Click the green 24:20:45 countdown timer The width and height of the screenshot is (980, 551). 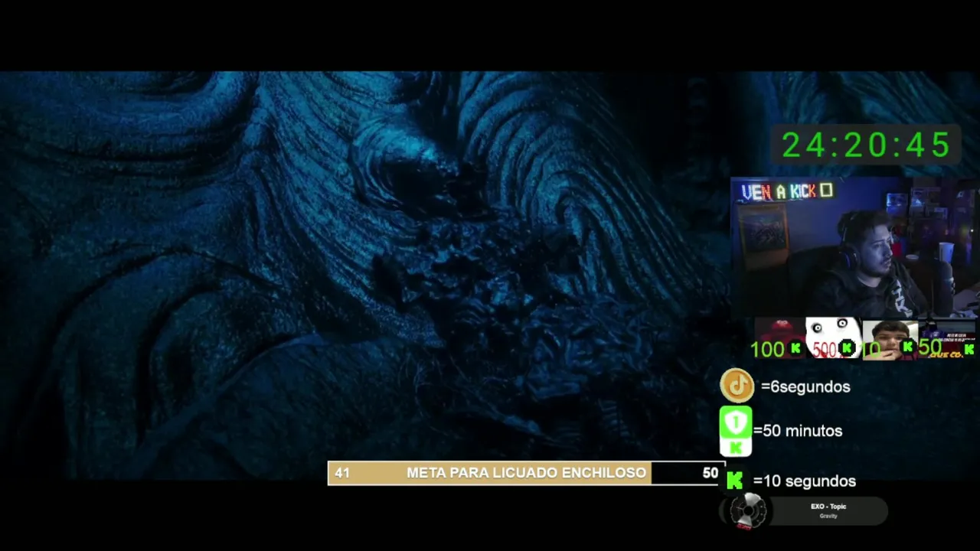pyautogui.click(x=866, y=145)
